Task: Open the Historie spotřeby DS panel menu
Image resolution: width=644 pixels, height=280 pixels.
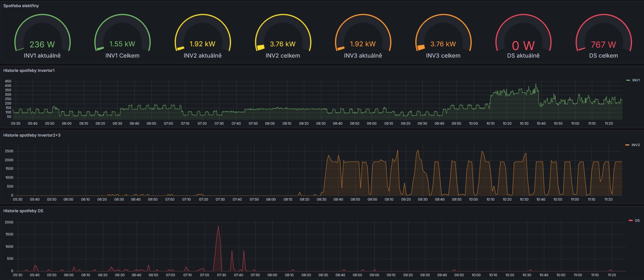Action: pyautogui.click(x=23, y=211)
